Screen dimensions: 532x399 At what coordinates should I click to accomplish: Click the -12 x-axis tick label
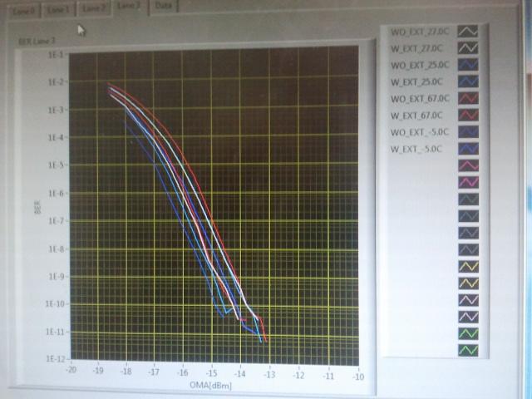pyautogui.click(x=299, y=375)
